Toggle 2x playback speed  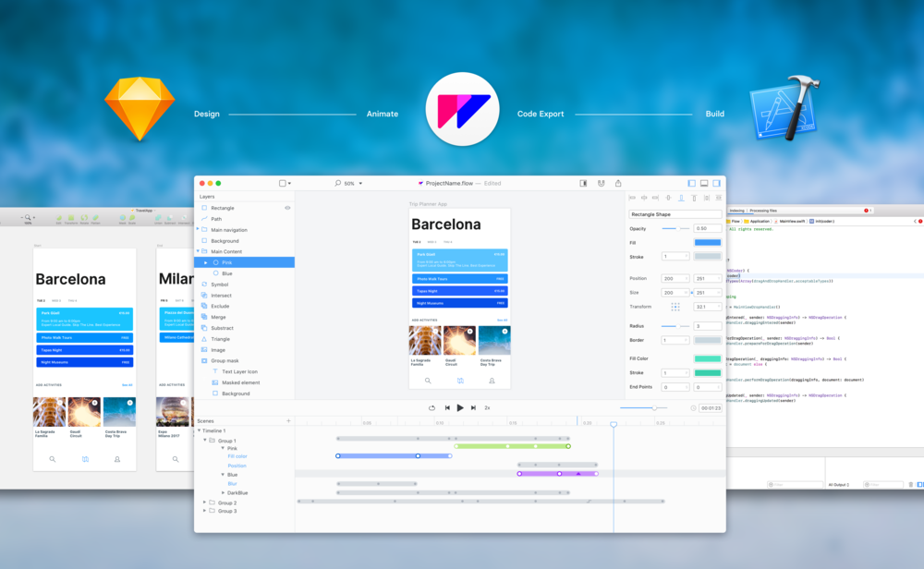486,407
